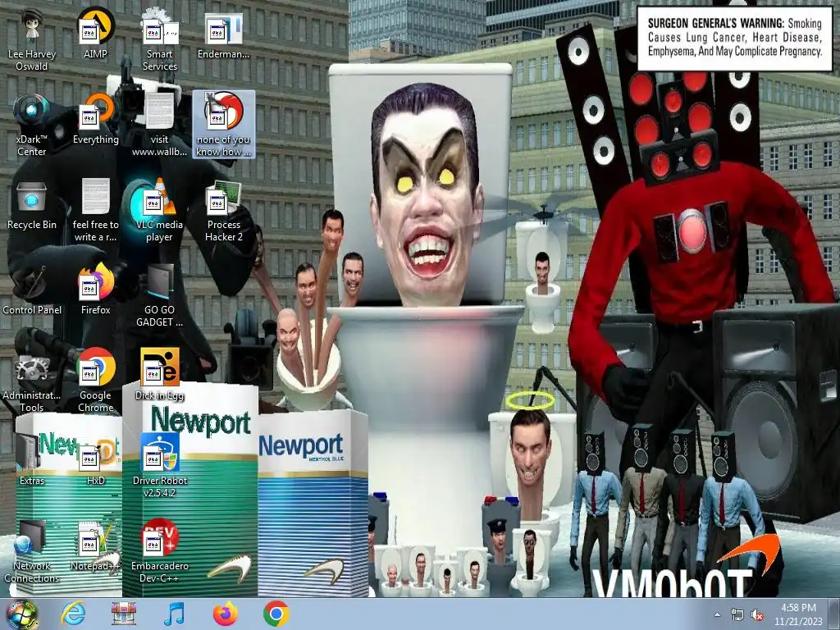840x630 pixels.
Task: Open Process Hacker 2 shortcut
Action: tap(223, 211)
